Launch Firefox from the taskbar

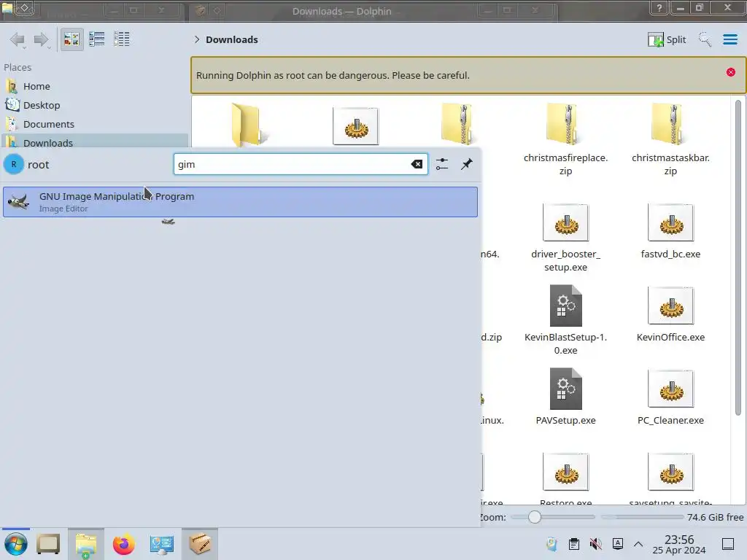click(124, 544)
